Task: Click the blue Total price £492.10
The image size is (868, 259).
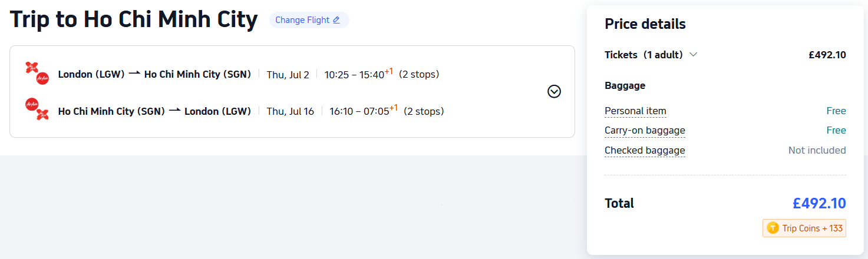Action: coord(819,204)
